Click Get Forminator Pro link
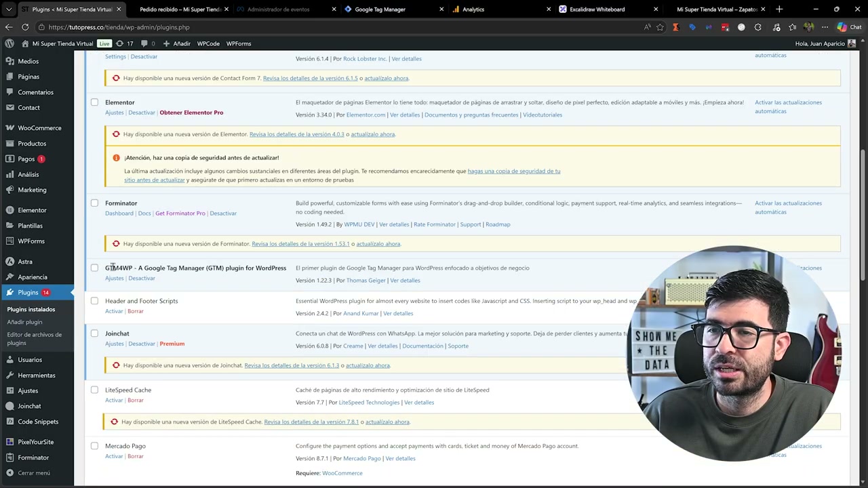868x488 pixels. (x=180, y=213)
